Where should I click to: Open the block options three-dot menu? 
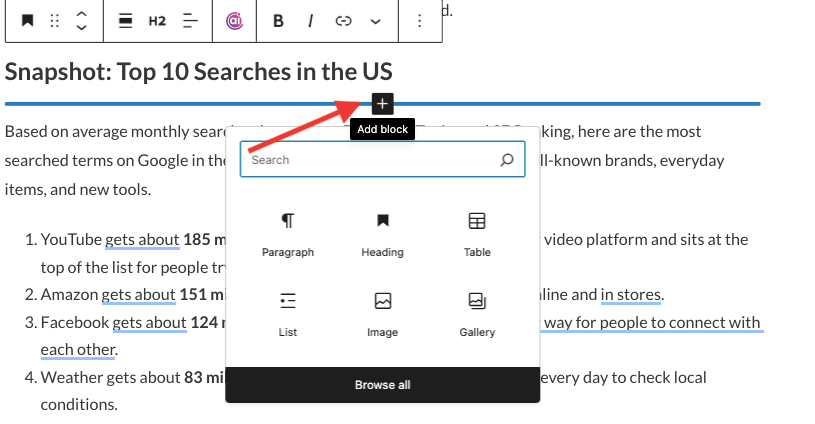pyautogui.click(x=419, y=21)
